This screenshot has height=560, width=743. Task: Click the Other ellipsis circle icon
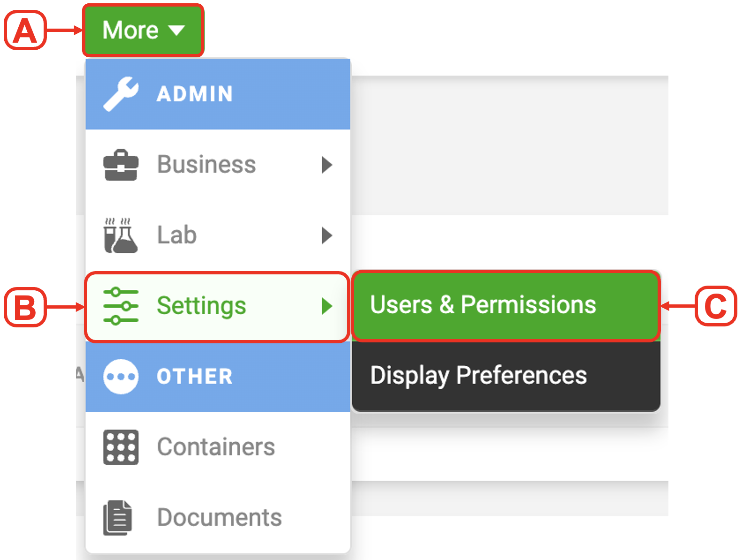pyautogui.click(x=121, y=377)
